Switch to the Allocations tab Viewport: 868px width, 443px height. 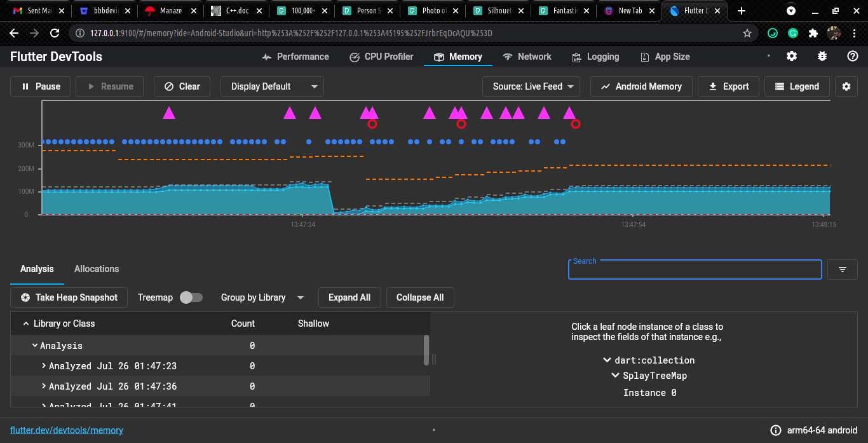pyautogui.click(x=96, y=269)
